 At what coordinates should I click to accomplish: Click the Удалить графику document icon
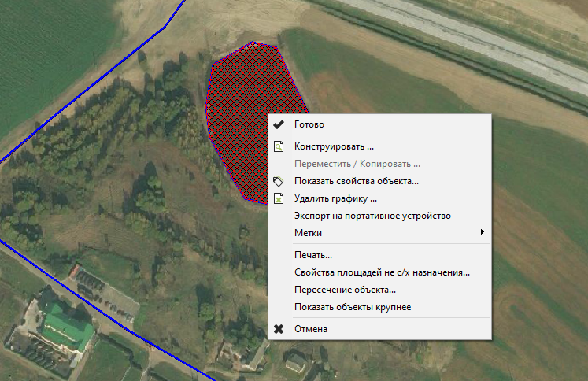click(x=279, y=198)
